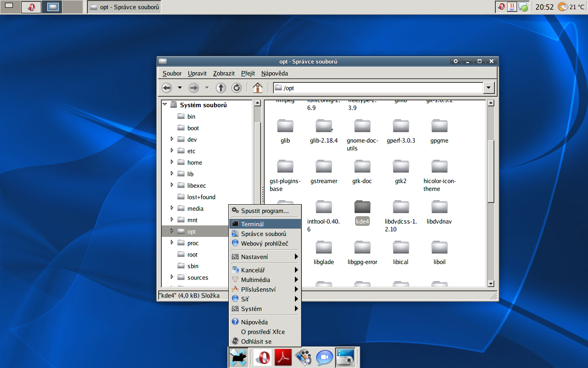Click the file pane scrollbar up arrow
The height and width of the screenshot is (368, 588).
point(491,103)
